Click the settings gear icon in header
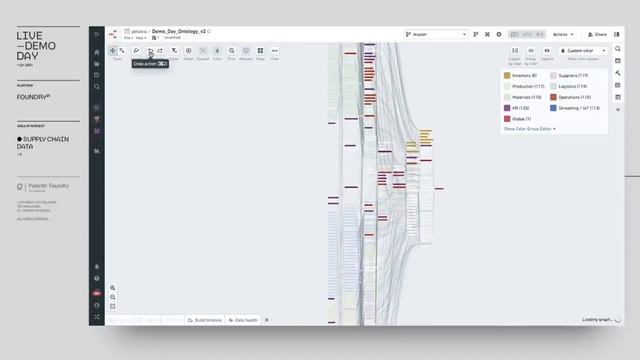The width and height of the screenshot is (640, 360). 499,35
